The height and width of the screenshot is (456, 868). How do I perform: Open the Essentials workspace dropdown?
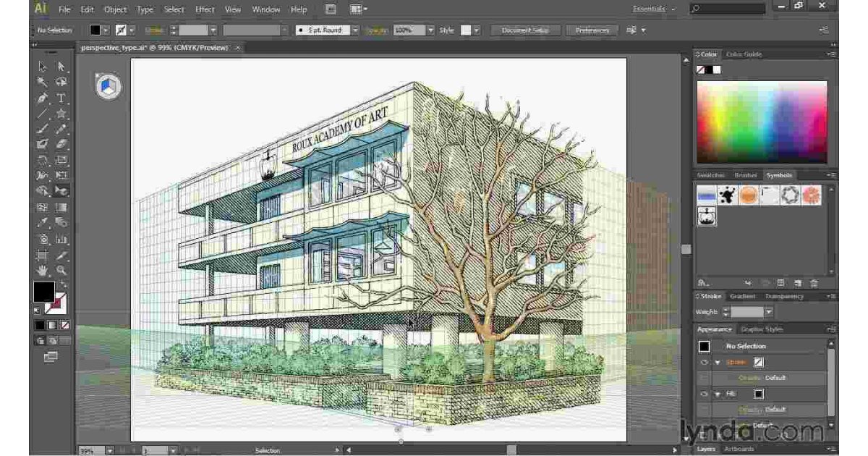655,9
